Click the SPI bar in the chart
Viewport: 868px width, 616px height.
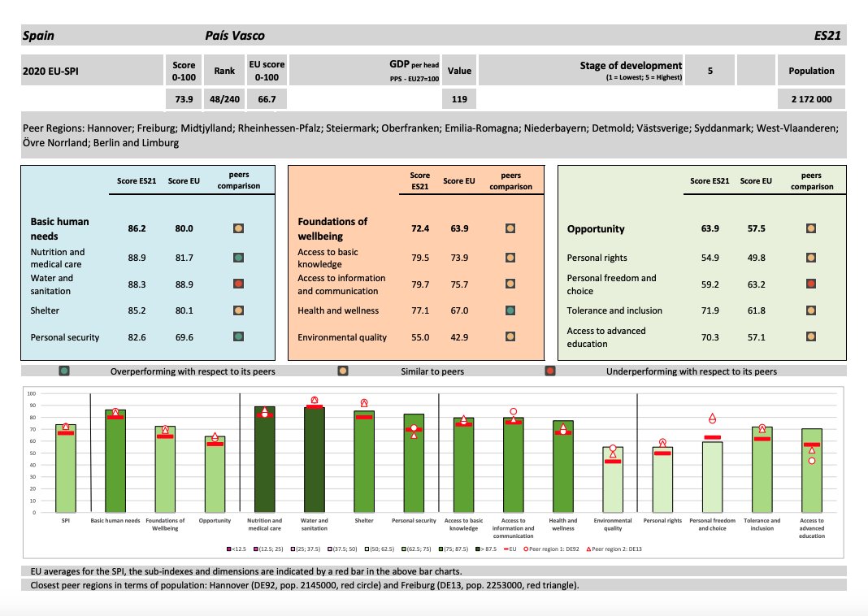66,468
